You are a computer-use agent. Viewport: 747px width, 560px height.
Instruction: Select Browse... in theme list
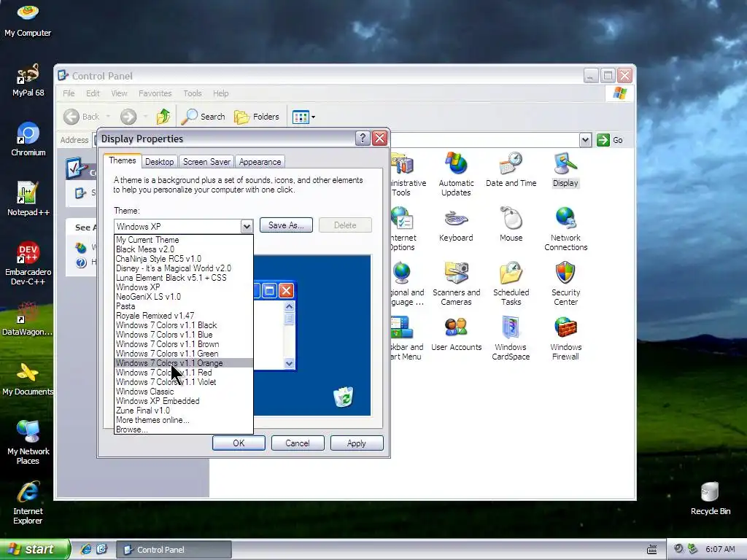point(183,429)
